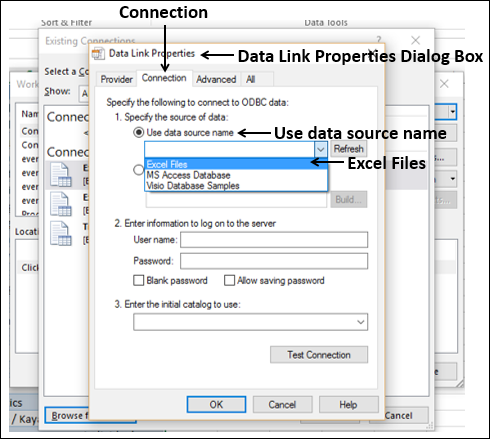Switch to the Provider tab
490x439 pixels.
[116, 79]
